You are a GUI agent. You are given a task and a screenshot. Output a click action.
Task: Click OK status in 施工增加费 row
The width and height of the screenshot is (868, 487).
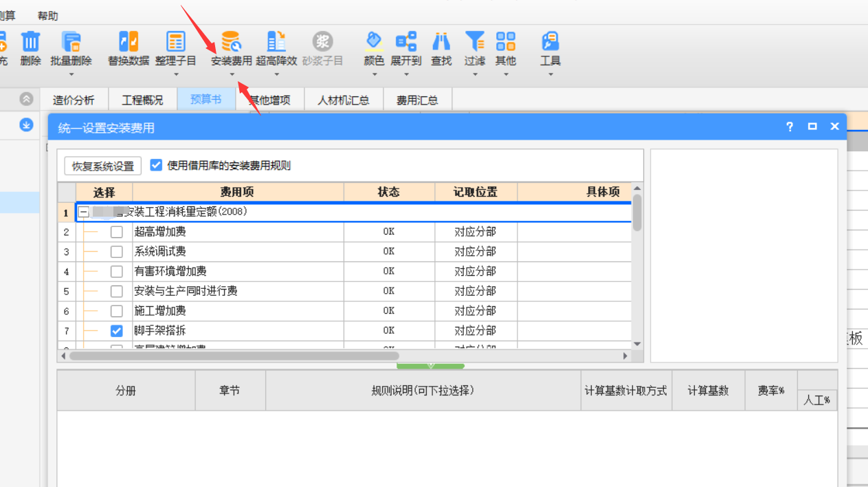point(389,311)
